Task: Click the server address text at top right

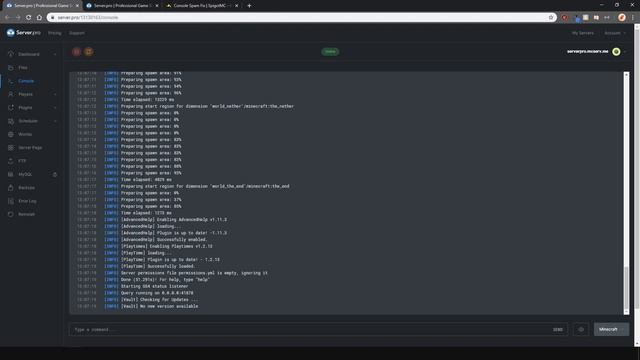Action: coord(587,52)
